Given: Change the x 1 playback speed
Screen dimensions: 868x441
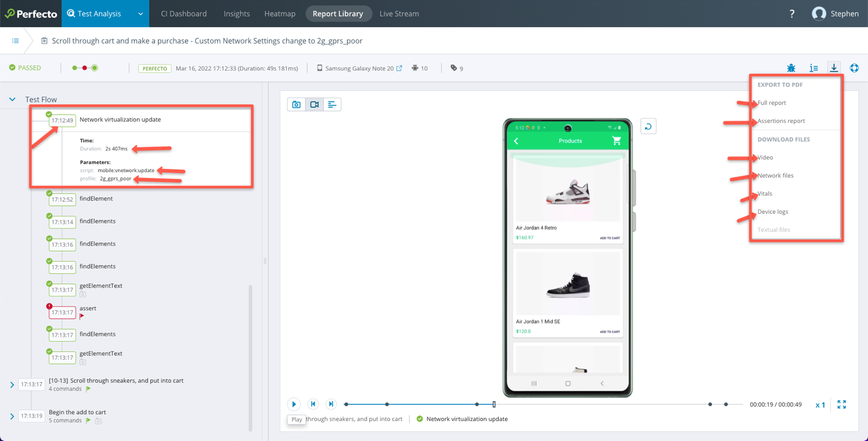Looking at the screenshot, I should [x=820, y=405].
